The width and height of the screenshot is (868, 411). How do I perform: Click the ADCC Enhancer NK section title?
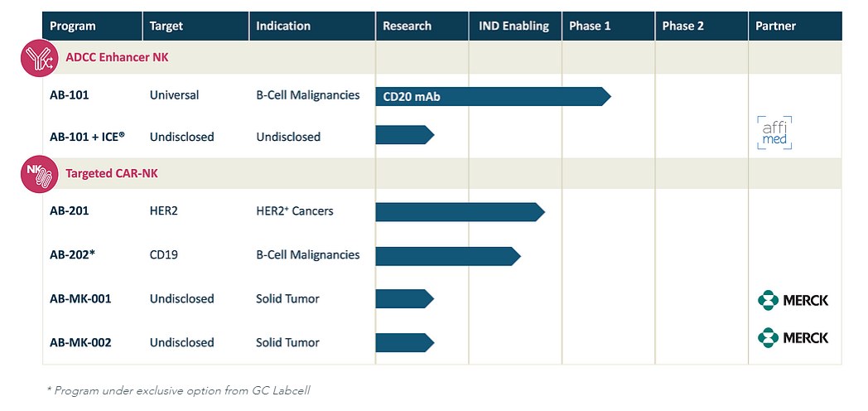[117, 58]
